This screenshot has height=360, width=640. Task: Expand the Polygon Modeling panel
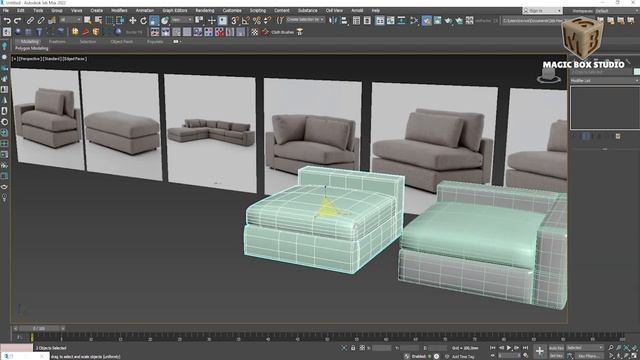point(31,48)
